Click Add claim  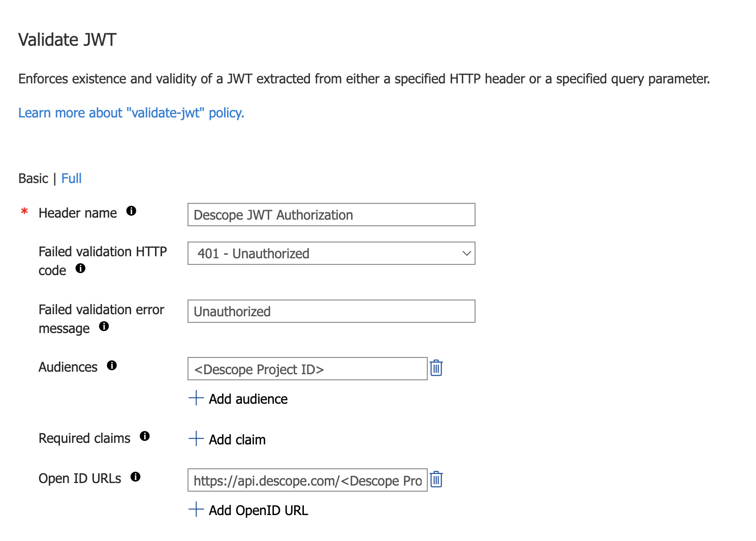pos(237,440)
